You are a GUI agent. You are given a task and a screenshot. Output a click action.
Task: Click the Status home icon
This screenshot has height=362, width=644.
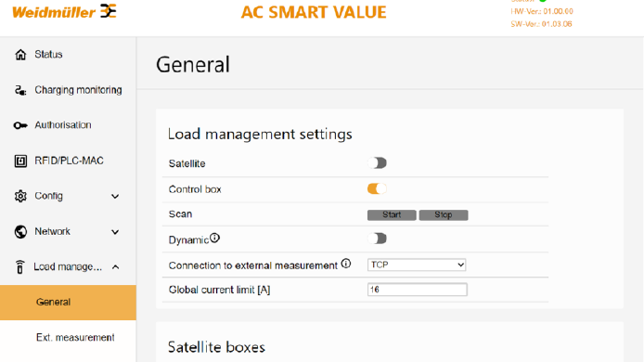[20, 54]
